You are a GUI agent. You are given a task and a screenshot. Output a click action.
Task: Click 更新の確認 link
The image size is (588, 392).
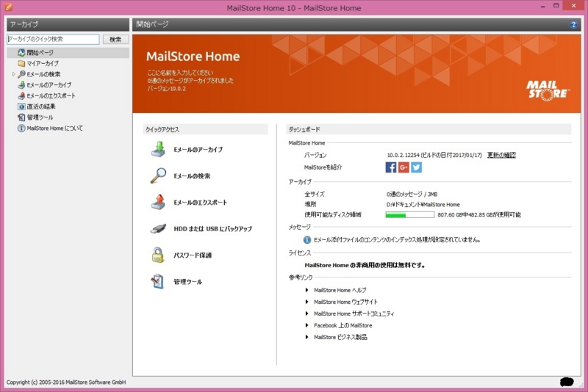tap(501, 155)
